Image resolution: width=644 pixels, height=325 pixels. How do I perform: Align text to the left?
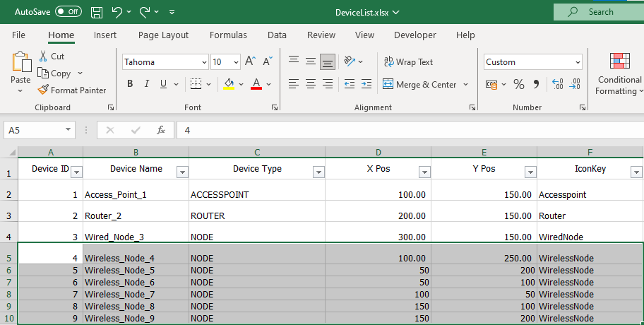click(x=294, y=84)
